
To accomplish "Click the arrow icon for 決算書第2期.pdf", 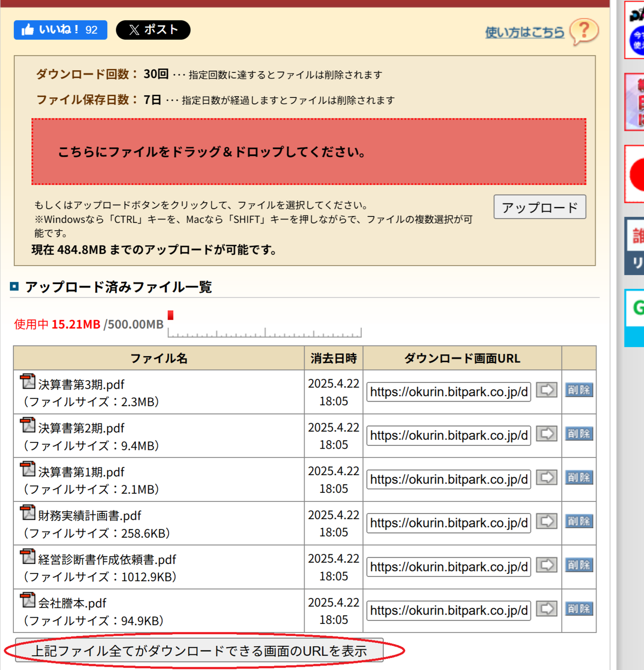I will point(546,434).
